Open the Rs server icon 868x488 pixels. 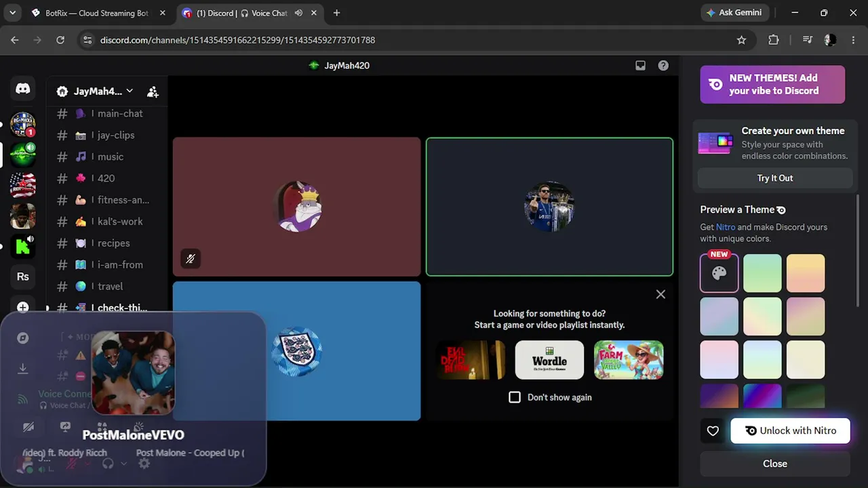[x=23, y=277]
